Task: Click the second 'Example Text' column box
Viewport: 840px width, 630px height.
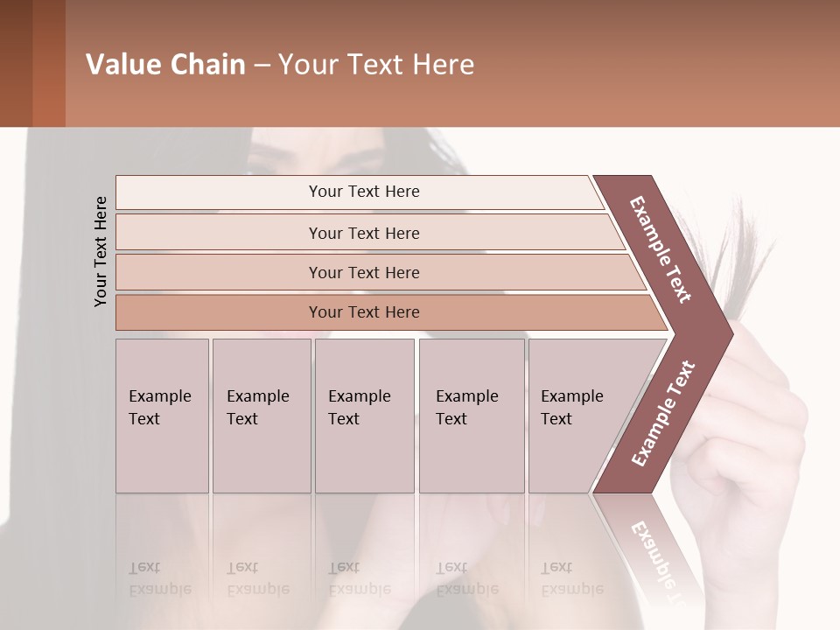Action: [262, 416]
